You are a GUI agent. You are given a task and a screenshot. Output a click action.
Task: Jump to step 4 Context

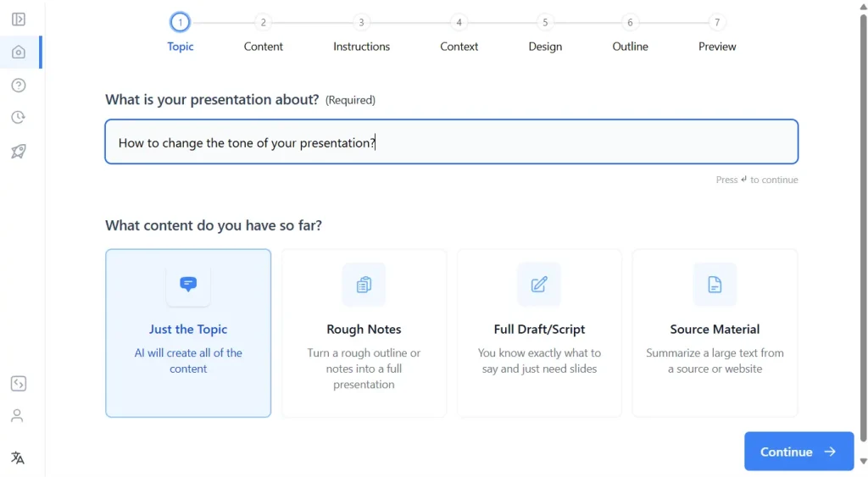click(x=459, y=33)
